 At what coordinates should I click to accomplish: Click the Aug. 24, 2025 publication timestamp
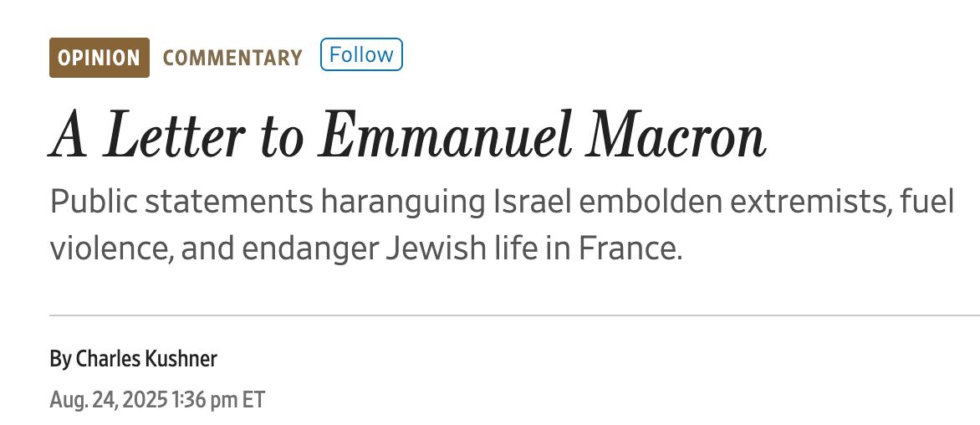tap(157, 400)
